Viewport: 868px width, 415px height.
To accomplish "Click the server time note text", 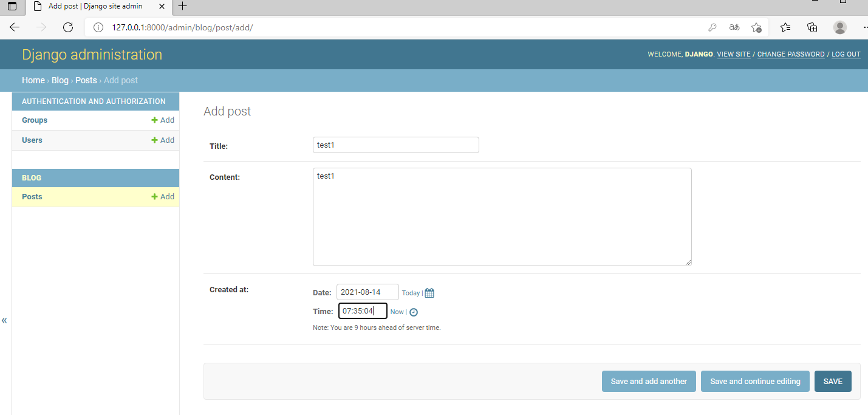I will (x=377, y=328).
